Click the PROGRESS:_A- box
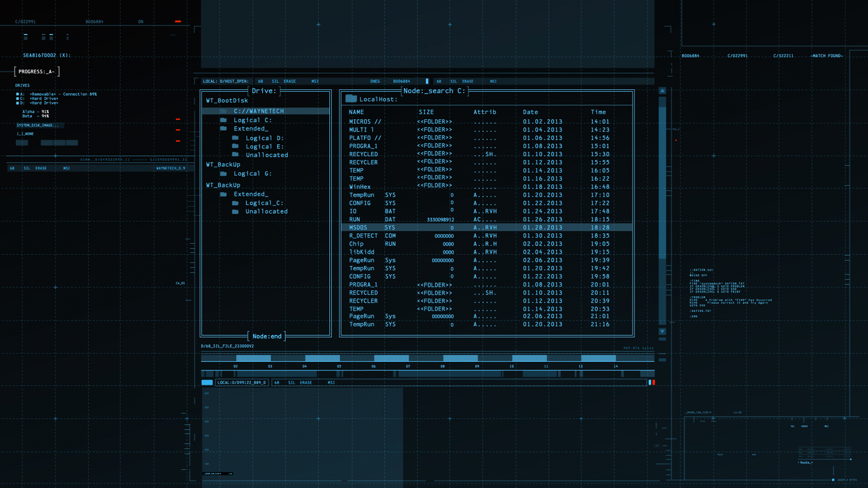868x488 pixels. point(37,71)
